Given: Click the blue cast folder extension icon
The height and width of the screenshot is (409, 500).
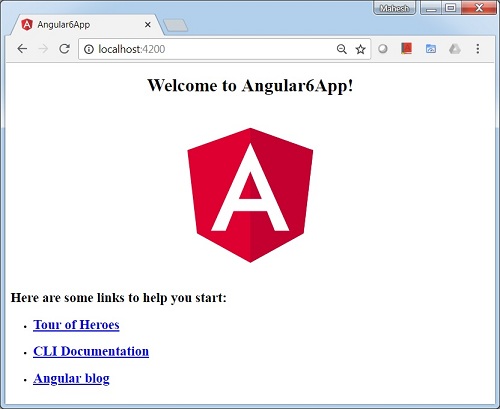Looking at the screenshot, I should point(431,49).
